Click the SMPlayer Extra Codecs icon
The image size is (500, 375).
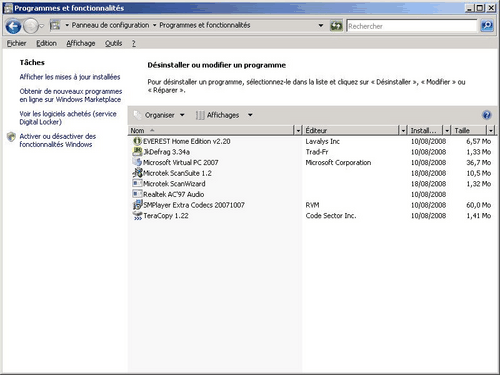pos(137,205)
